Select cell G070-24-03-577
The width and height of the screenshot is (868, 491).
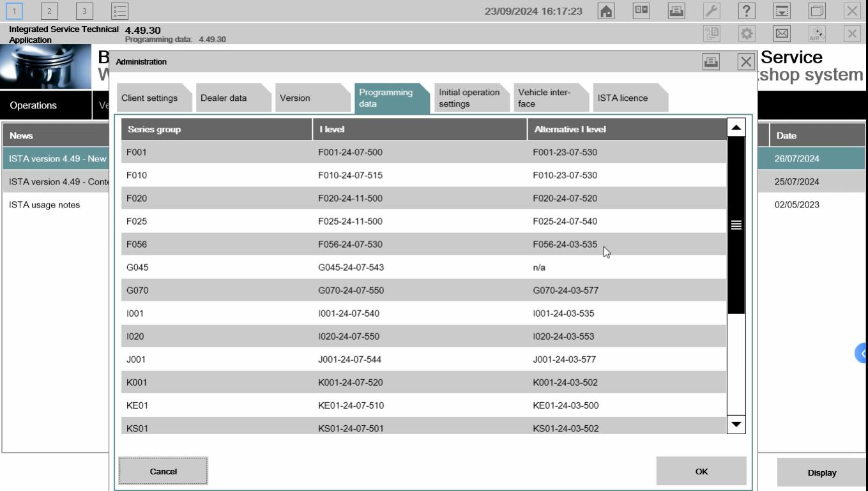point(627,290)
